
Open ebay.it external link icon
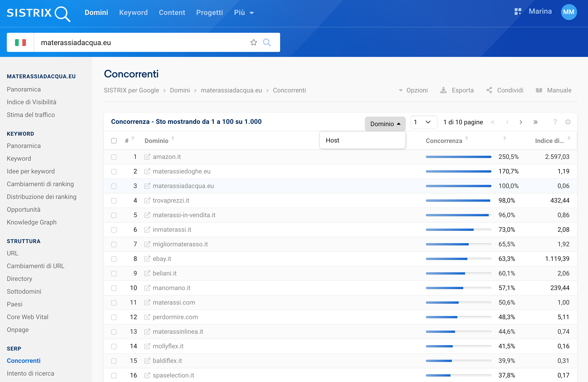tap(147, 259)
